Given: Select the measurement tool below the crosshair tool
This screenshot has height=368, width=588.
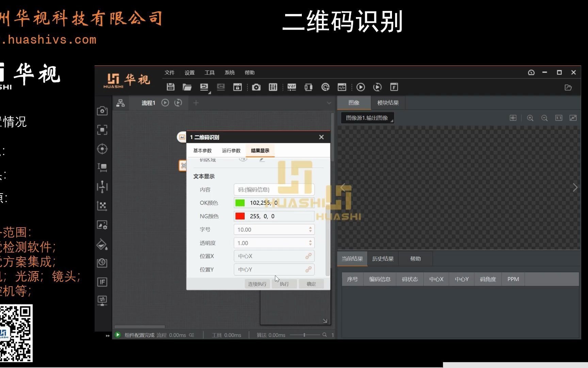Looking at the screenshot, I should click(x=102, y=167).
